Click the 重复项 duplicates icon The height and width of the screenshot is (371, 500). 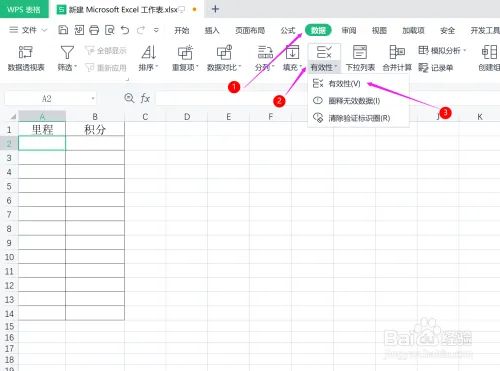tap(185, 52)
